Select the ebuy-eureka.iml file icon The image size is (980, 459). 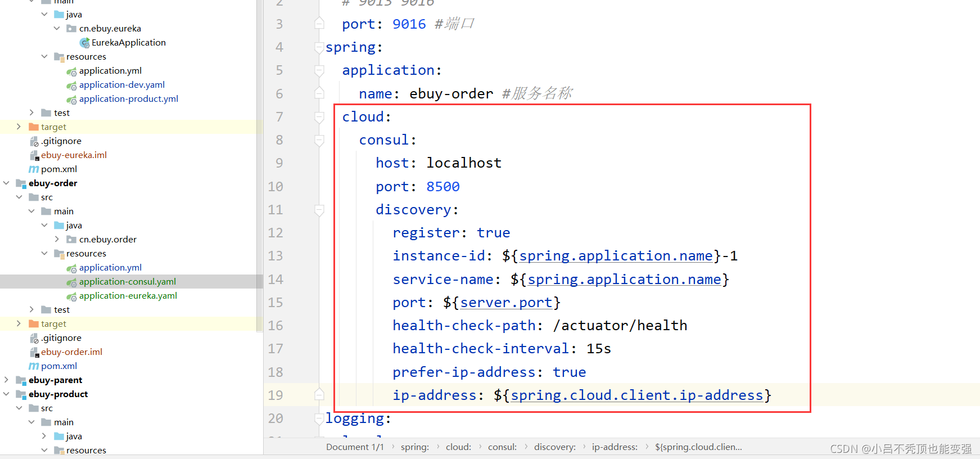[x=34, y=155]
